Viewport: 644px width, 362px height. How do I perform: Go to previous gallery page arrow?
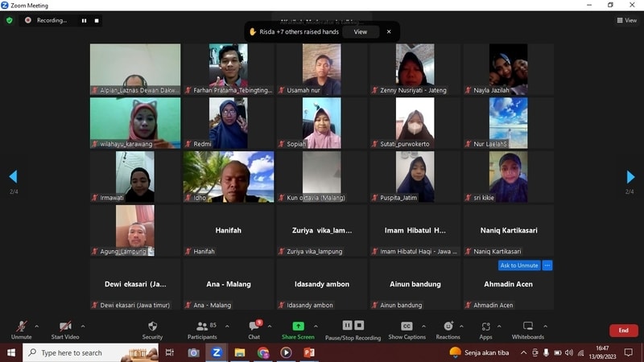(x=13, y=176)
